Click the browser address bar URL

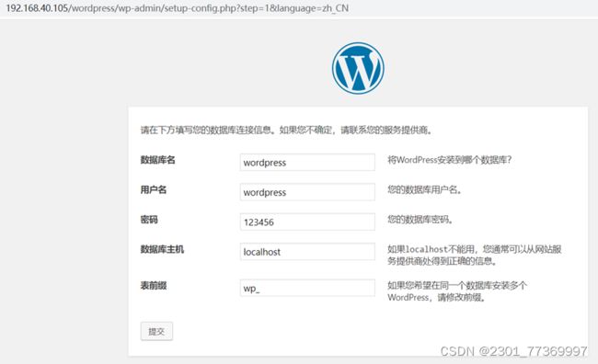tap(178, 8)
